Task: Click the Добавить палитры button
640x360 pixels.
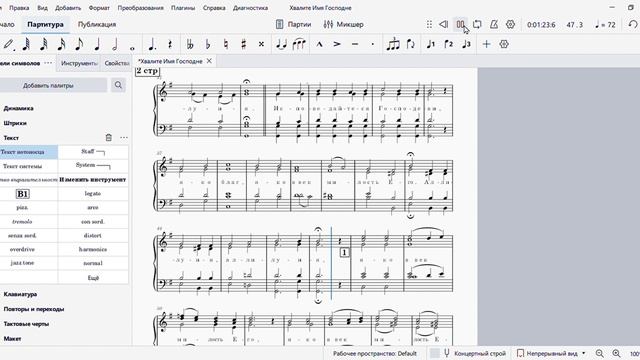Action: (x=48, y=85)
